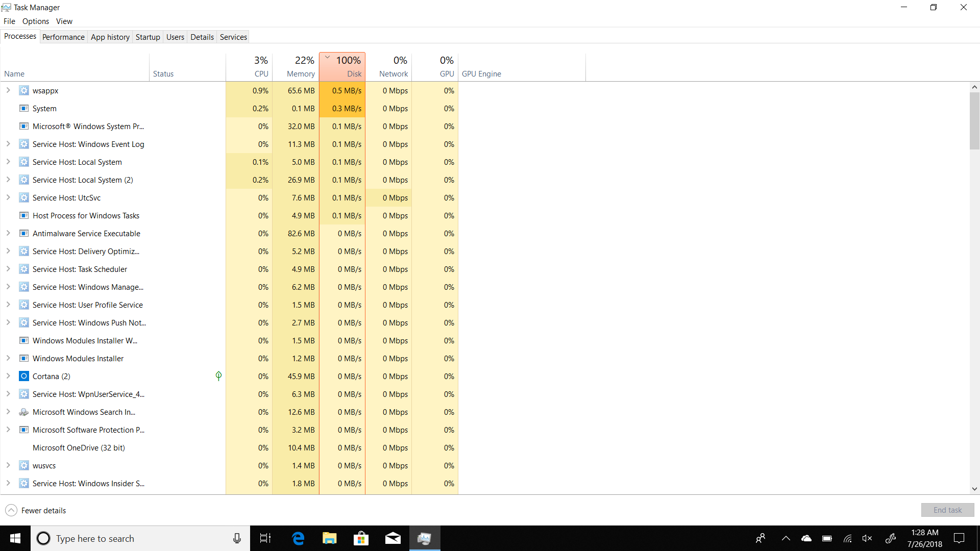The image size is (980, 551).
Task: Click the Task View taskbar icon
Action: click(x=265, y=538)
